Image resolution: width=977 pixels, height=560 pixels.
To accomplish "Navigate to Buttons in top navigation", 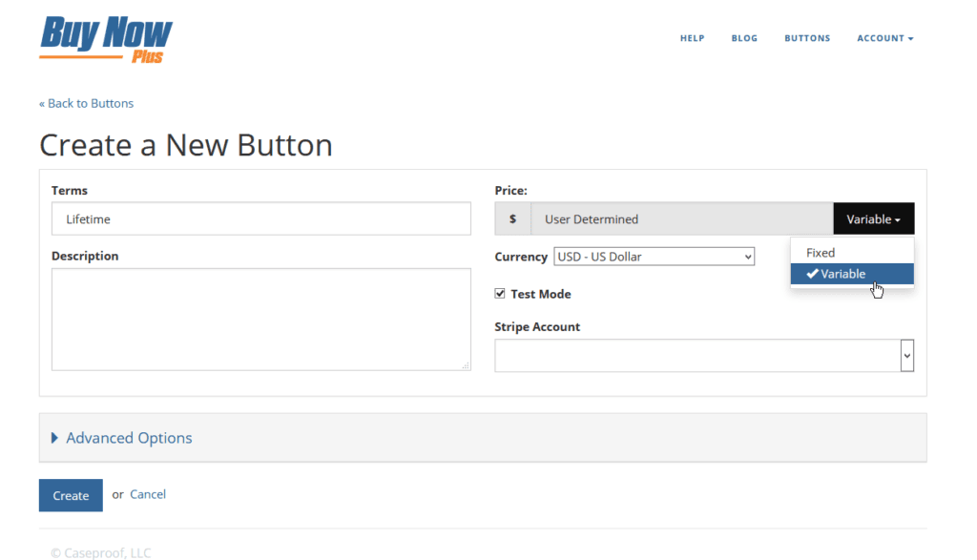I will [807, 38].
